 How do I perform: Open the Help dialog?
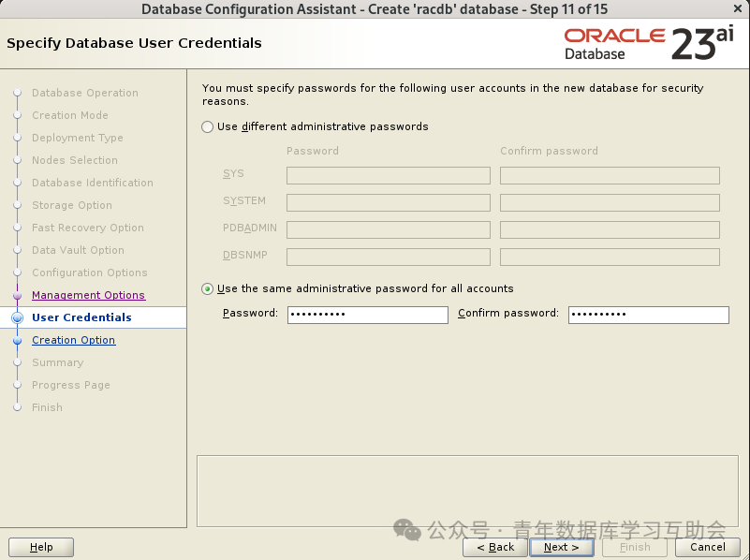click(41, 547)
